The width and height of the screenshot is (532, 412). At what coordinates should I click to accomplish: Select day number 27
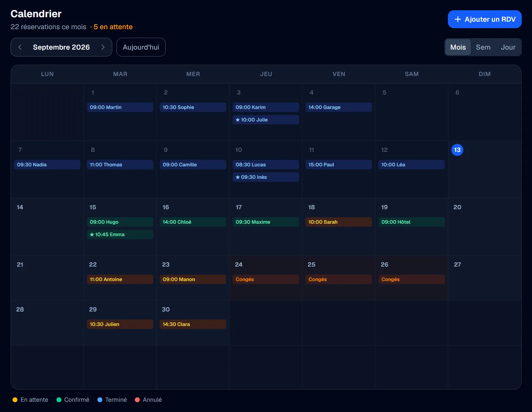click(458, 265)
